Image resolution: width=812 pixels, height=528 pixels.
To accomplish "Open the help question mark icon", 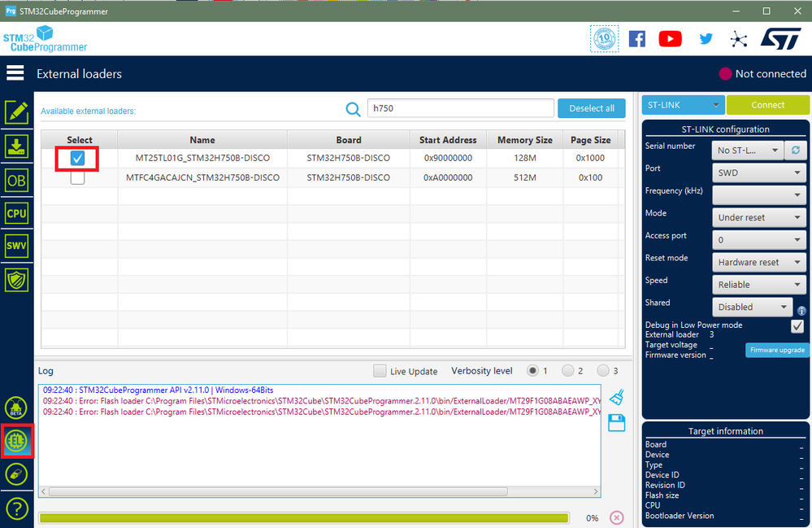I will click(16, 508).
